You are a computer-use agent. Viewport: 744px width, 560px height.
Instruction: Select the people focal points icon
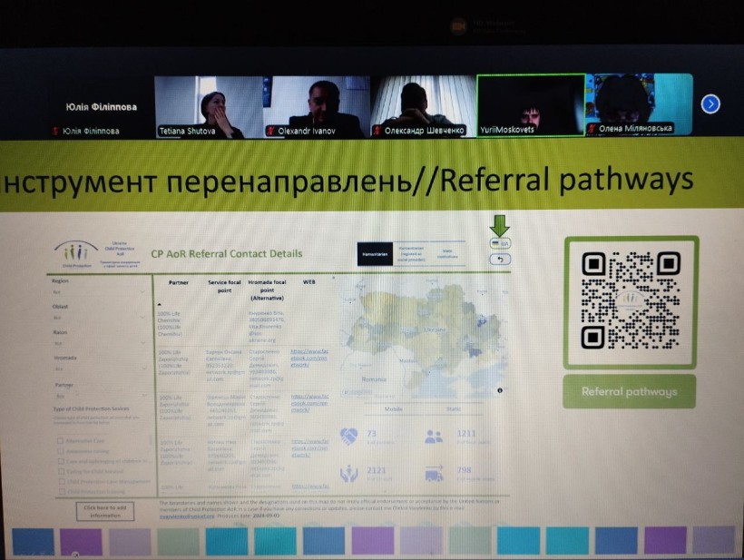point(434,437)
